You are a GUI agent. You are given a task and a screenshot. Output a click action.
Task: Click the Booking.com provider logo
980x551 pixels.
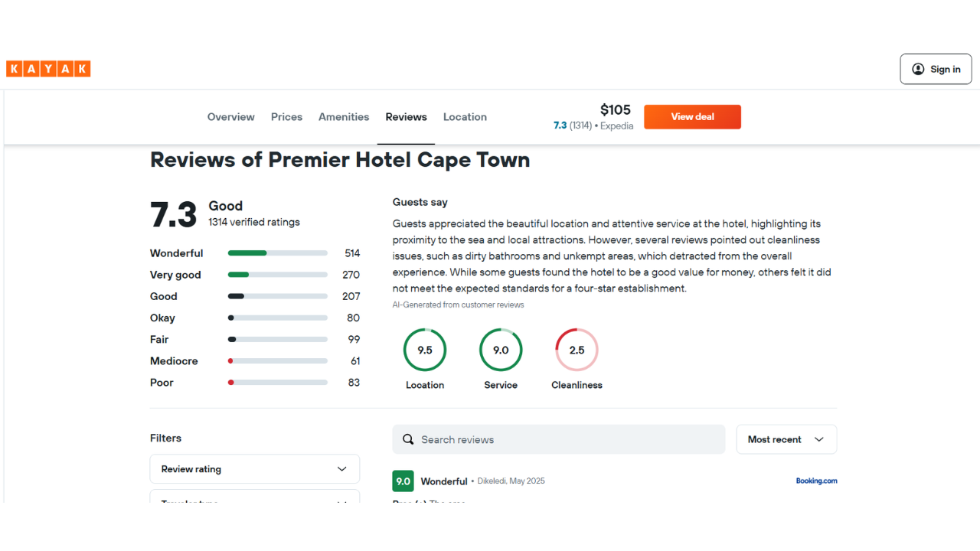click(x=816, y=481)
